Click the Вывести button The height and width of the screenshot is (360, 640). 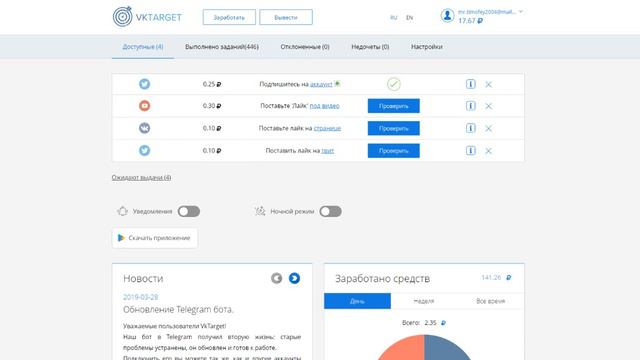(x=286, y=17)
